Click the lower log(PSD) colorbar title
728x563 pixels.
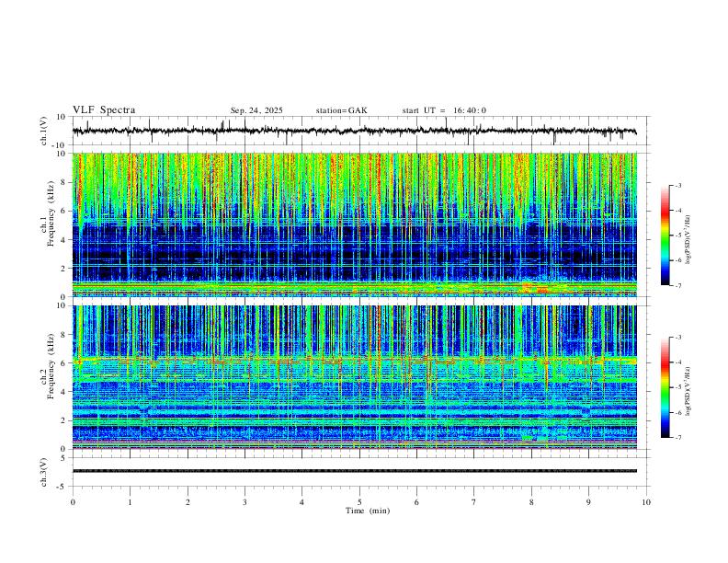[688, 391]
